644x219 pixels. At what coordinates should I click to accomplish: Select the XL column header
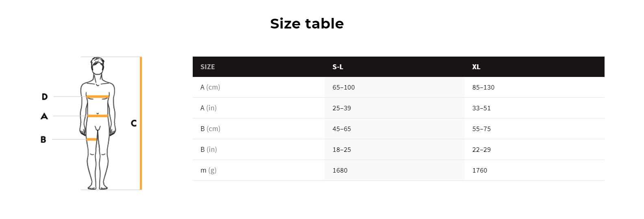[476, 67]
